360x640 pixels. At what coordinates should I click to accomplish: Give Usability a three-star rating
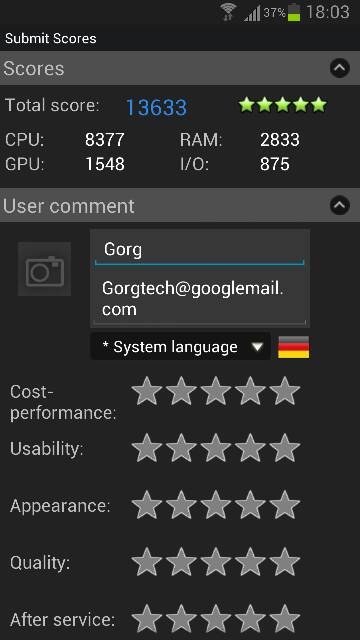tap(216, 448)
